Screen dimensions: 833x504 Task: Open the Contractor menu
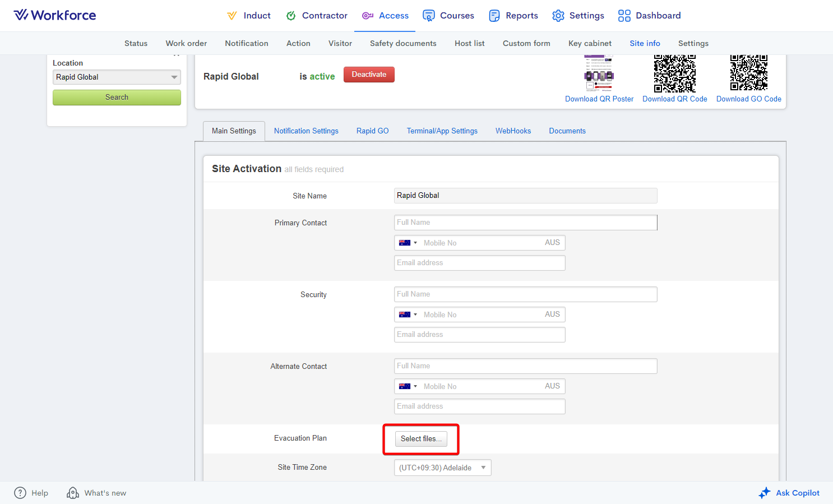(x=316, y=16)
